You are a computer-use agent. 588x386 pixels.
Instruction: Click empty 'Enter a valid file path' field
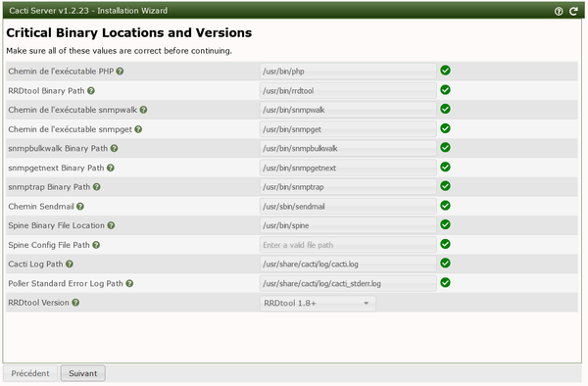[x=348, y=245]
